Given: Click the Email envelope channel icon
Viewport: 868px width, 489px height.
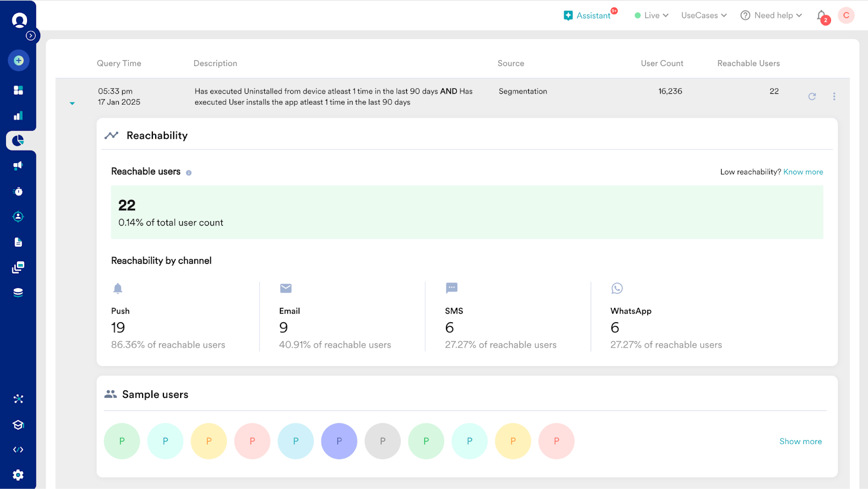Looking at the screenshot, I should [x=286, y=288].
